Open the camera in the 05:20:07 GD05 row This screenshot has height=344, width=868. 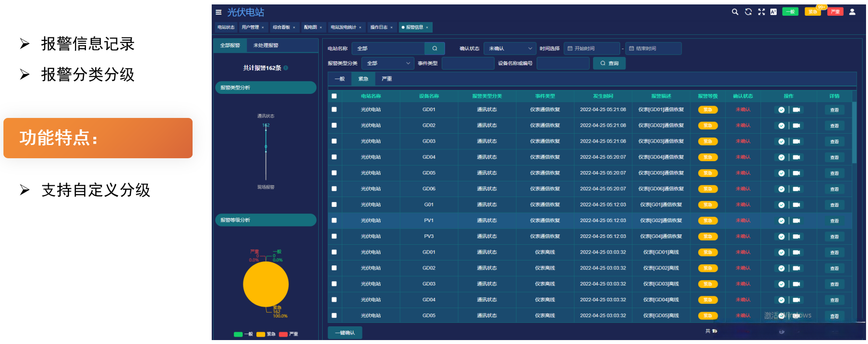[x=796, y=173]
